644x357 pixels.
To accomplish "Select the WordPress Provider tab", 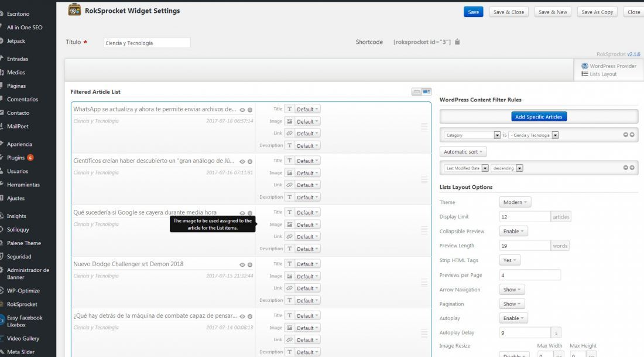I will click(x=609, y=66).
